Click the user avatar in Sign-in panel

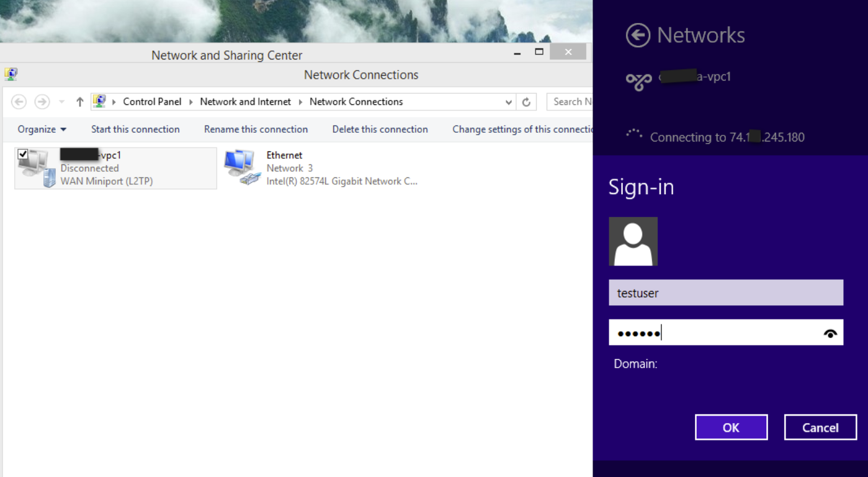(632, 241)
